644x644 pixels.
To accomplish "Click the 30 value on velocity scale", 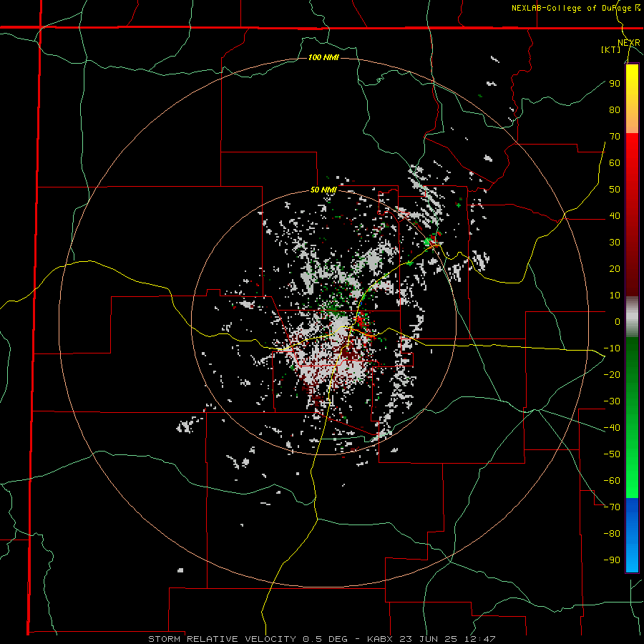I will click(615, 243).
